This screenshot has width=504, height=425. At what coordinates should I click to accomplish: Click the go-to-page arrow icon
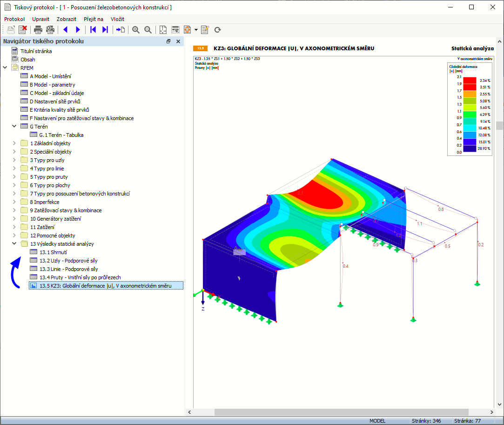tap(121, 30)
